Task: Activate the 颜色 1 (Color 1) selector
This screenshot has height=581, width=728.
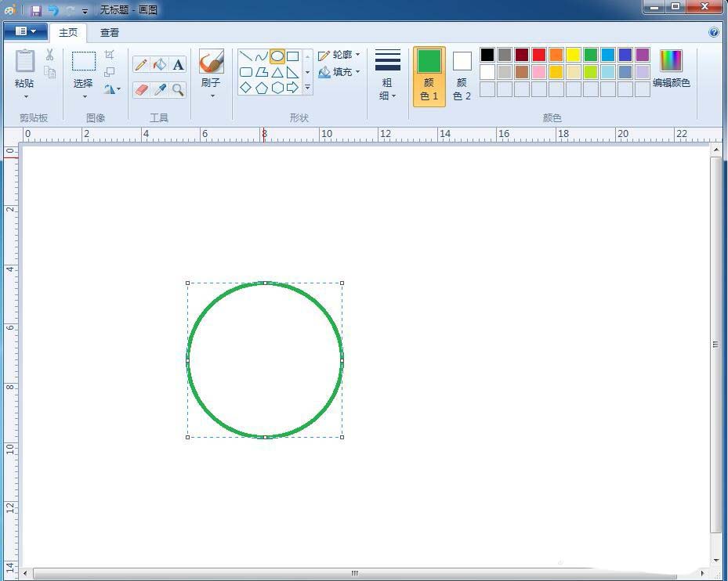Action: click(429, 76)
